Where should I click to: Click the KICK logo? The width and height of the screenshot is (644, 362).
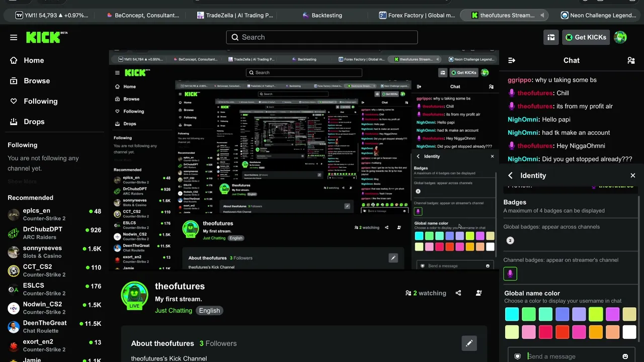[46, 37]
